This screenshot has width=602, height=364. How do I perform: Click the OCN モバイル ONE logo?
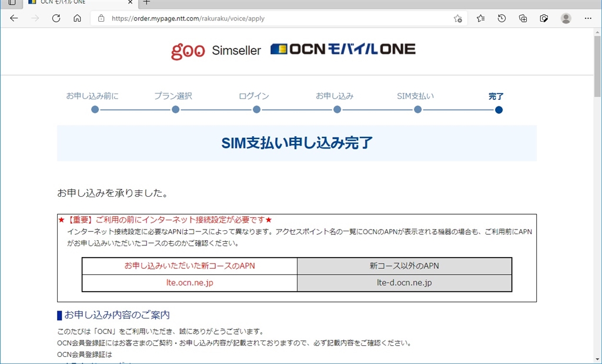click(x=343, y=49)
